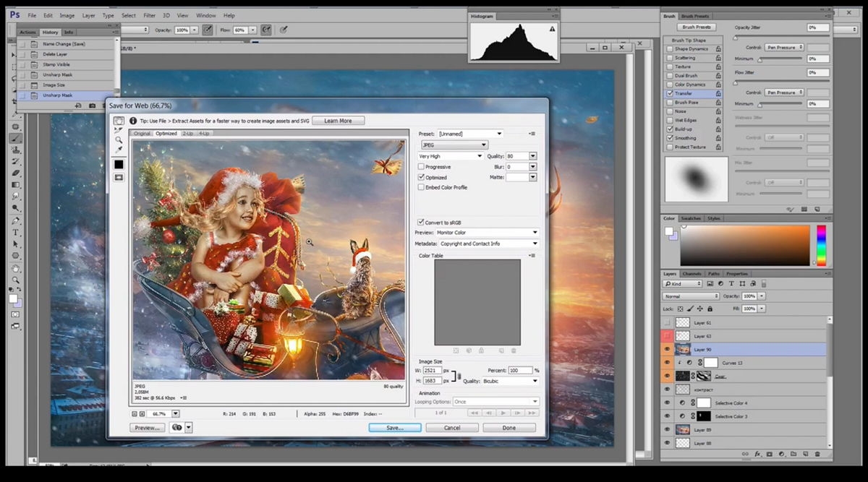Click histogram cached data warning icon
This screenshot has height=482, width=868.
click(x=552, y=29)
